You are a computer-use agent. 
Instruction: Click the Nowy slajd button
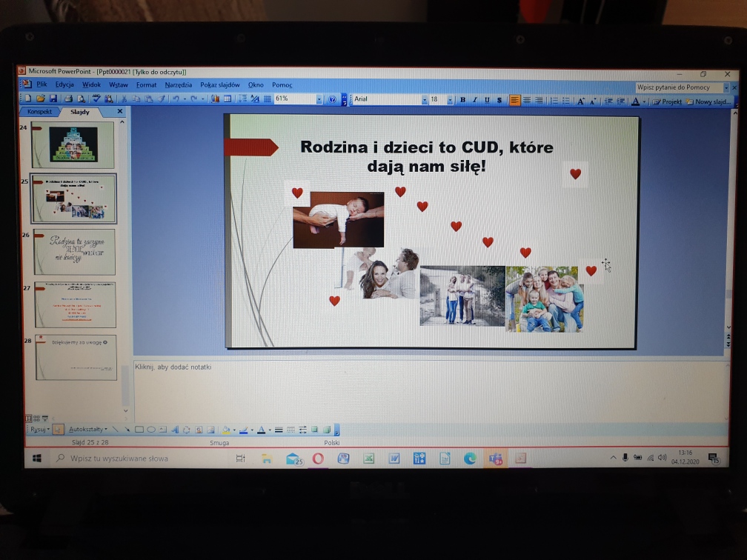click(709, 101)
